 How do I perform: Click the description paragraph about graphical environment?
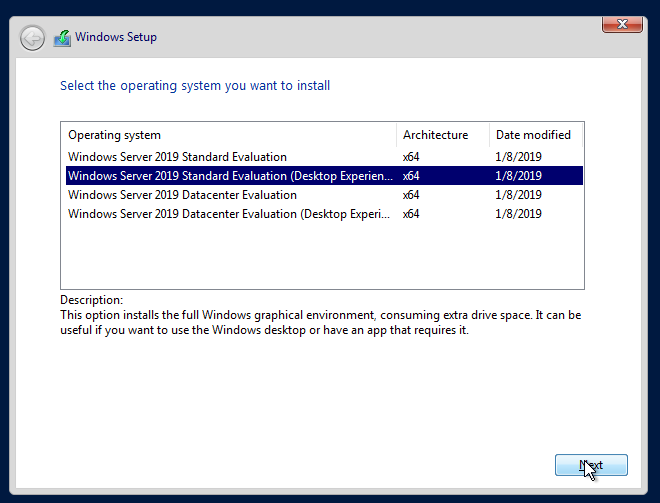point(321,322)
